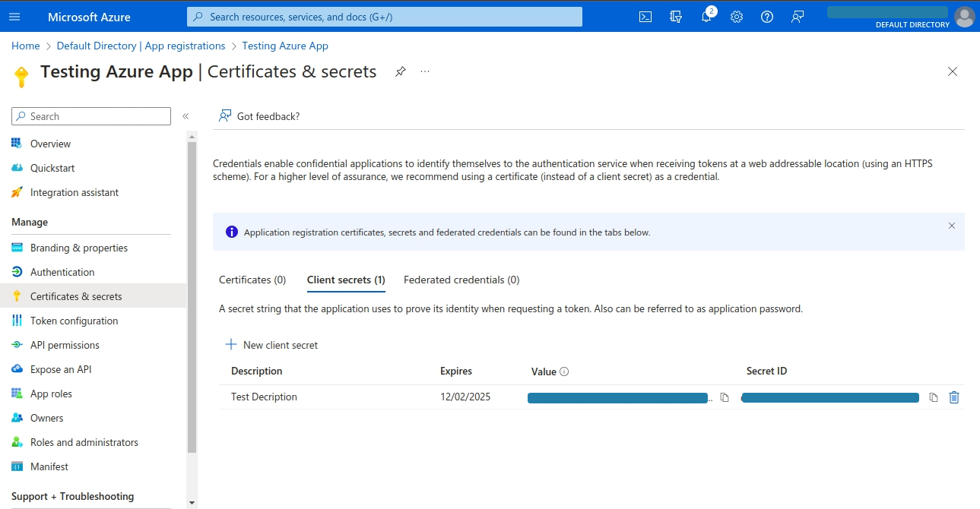980x509 pixels.
Task: Go to Default Directory | App registrations breadcrumb
Action: (141, 46)
